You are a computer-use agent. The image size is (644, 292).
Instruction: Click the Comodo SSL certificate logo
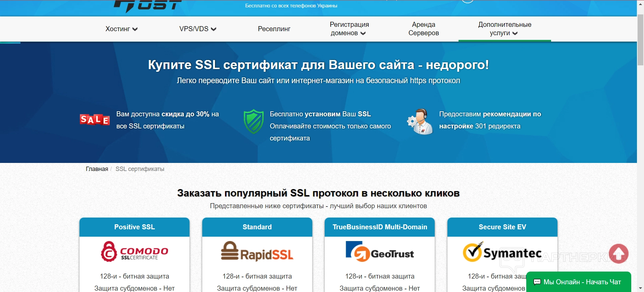(135, 251)
